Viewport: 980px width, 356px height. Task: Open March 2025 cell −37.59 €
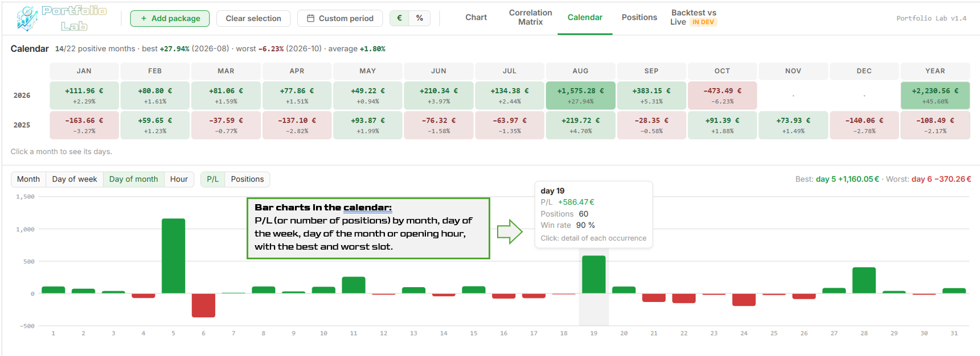(226, 125)
